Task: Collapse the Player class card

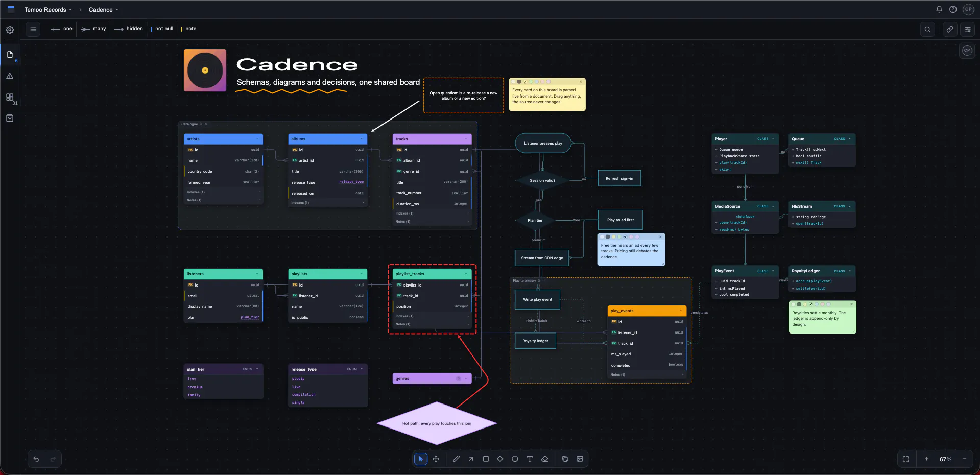Action: click(x=773, y=139)
